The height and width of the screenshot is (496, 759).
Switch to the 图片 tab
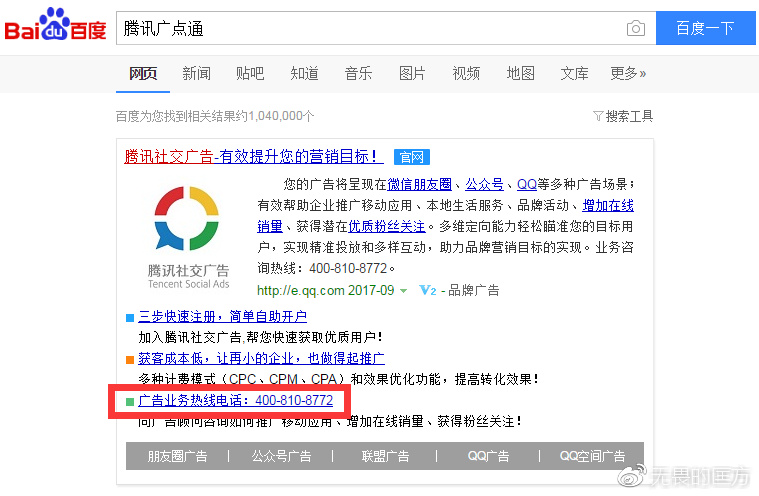tap(412, 74)
